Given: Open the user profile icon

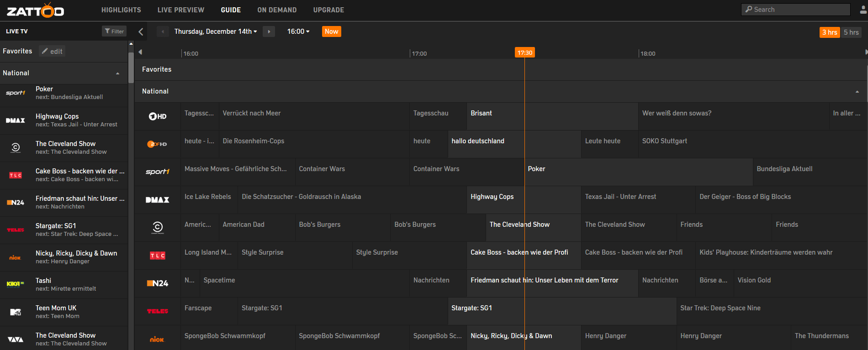Looking at the screenshot, I should click(863, 10).
